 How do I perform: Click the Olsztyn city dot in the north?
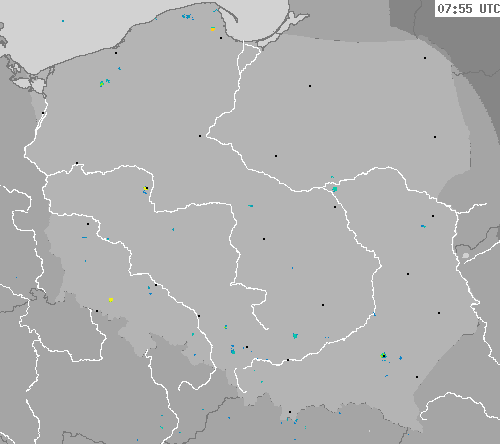point(310,86)
